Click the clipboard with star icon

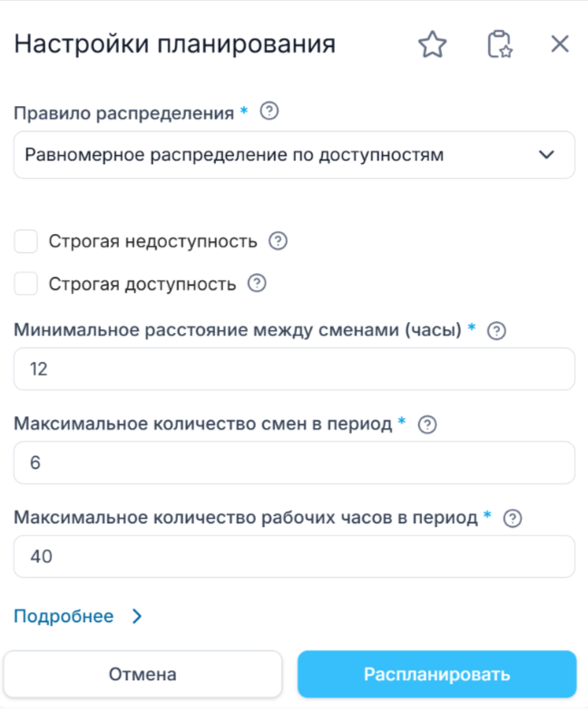(499, 44)
